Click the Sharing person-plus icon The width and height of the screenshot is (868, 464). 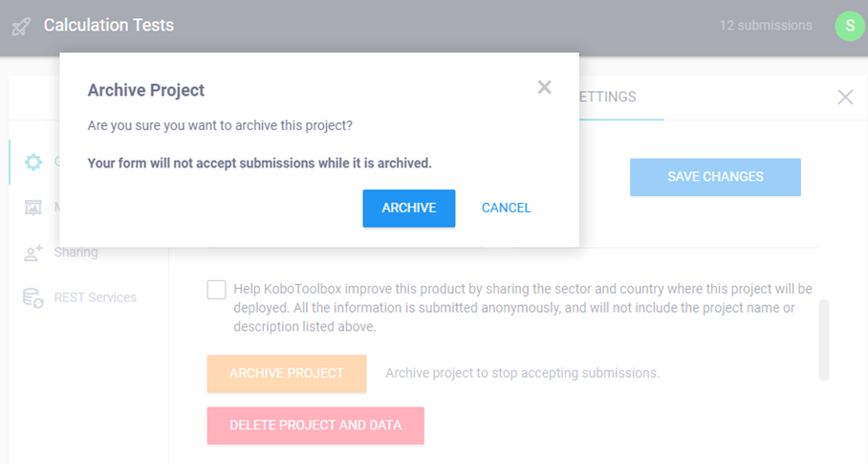33,253
